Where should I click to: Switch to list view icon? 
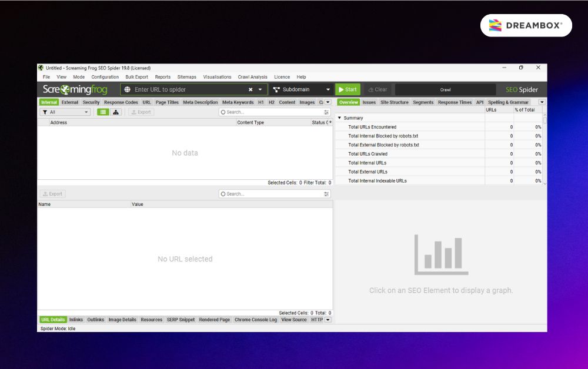click(x=103, y=112)
